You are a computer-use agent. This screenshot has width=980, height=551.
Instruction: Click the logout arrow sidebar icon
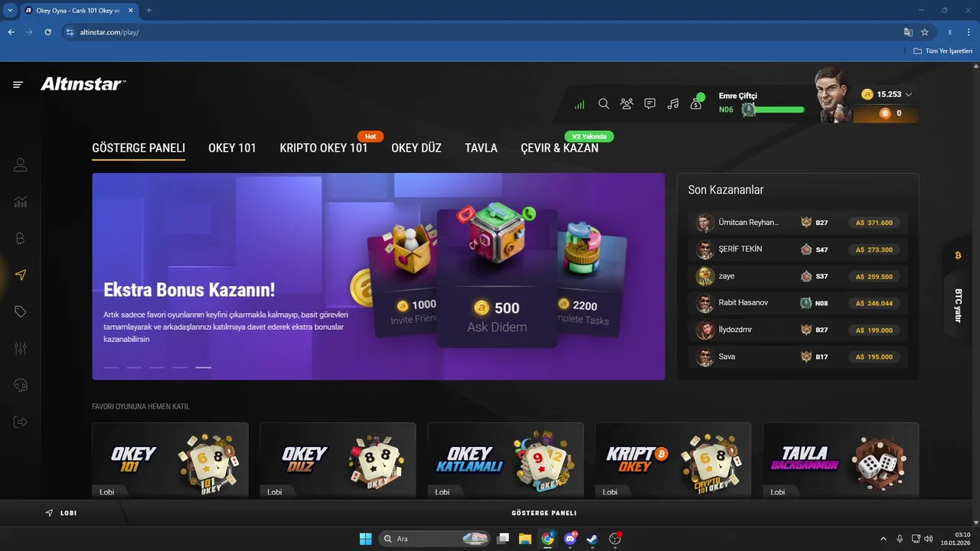pyautogui.click(x=21, y=422)
